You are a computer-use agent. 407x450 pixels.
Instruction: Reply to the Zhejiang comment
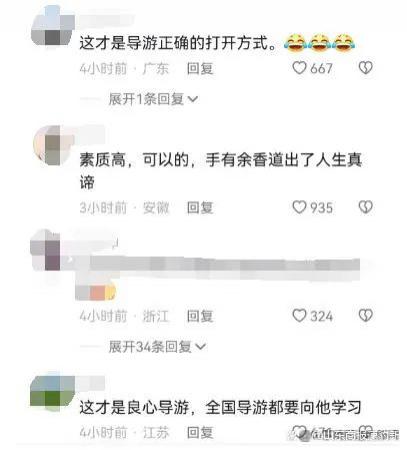point(200,316)
